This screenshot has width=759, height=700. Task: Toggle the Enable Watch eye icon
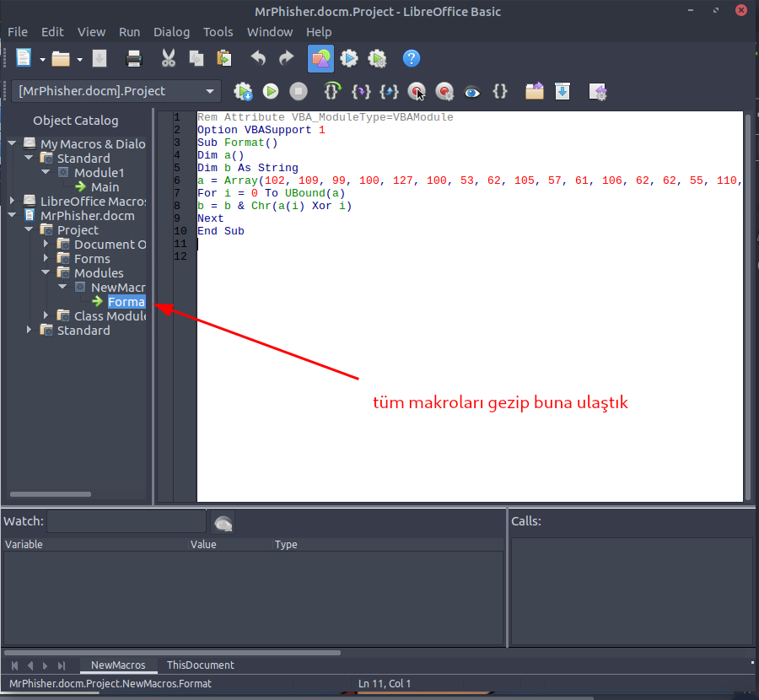point(472,91)
